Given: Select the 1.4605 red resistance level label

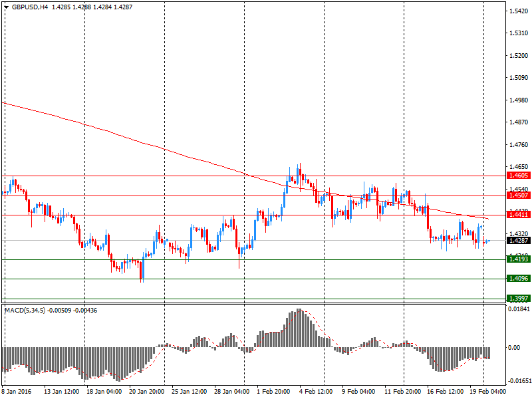Looking at the screenshot, I should coord(519,176).
